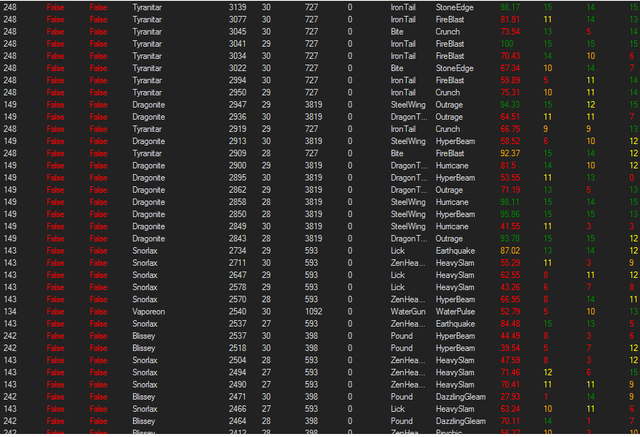
Task: Select CP value 2909
Action: [237, 153]
